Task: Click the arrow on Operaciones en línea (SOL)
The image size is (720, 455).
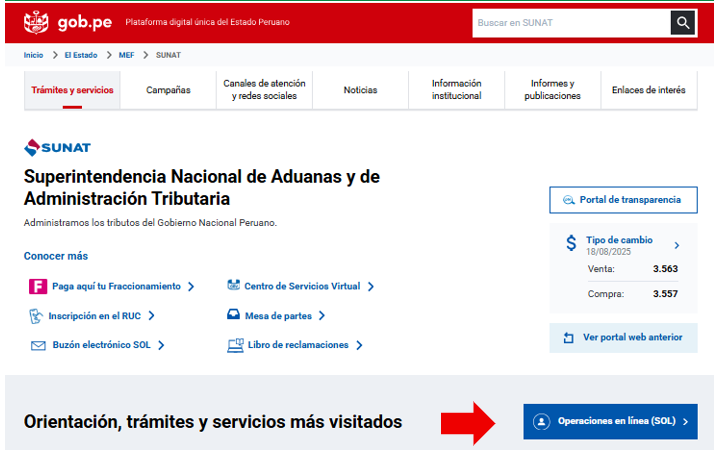Action: [686, 421]
